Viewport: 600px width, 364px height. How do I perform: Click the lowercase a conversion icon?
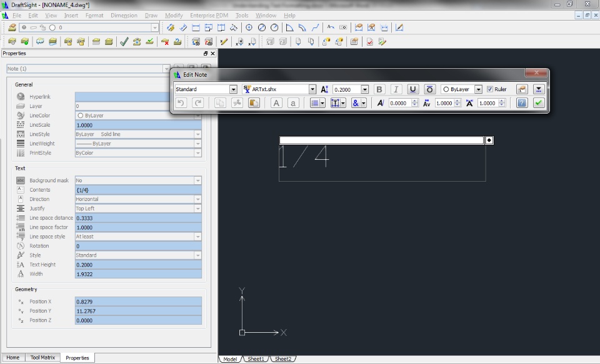[x=292, y=103]
